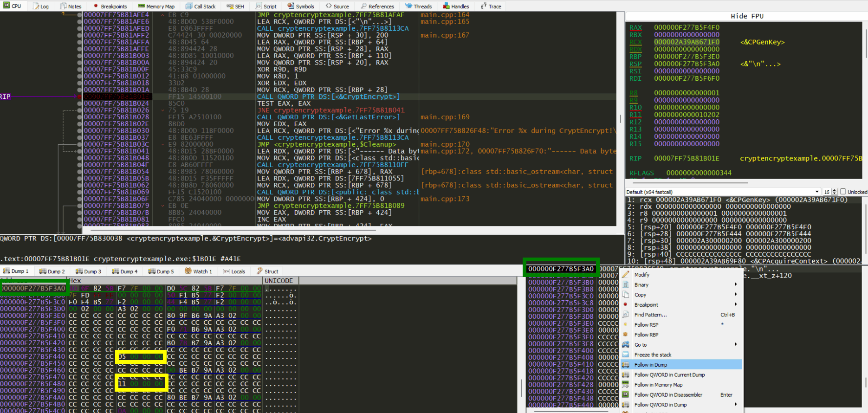Image resolution: width=868 pixels, height=413 pixels.
Task: Select Follow in Dump from context menu
Action: click(681, 365)
